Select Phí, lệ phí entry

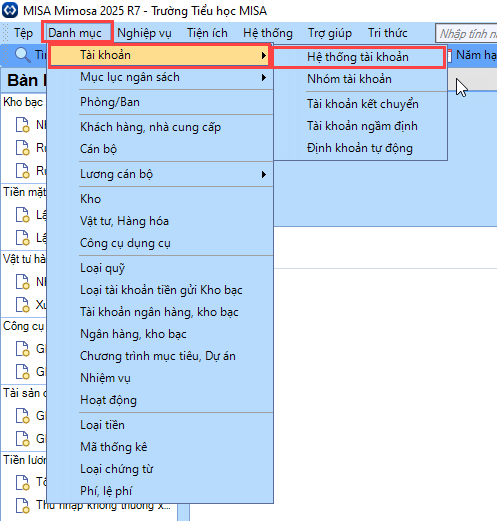pos(159,491)
